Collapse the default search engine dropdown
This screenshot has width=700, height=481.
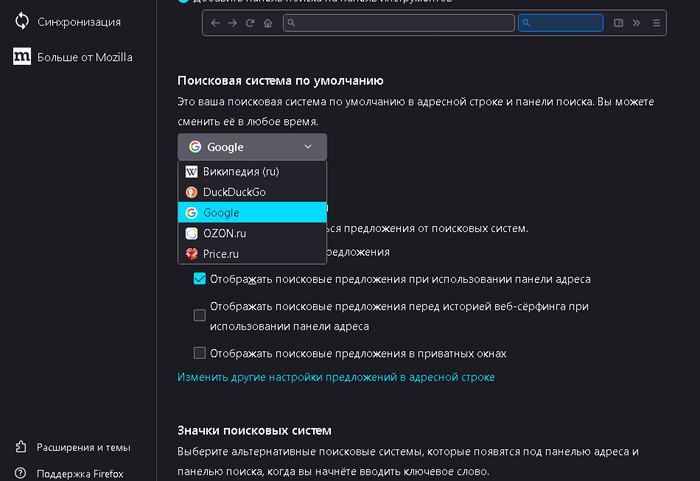[x=252, y=146]
